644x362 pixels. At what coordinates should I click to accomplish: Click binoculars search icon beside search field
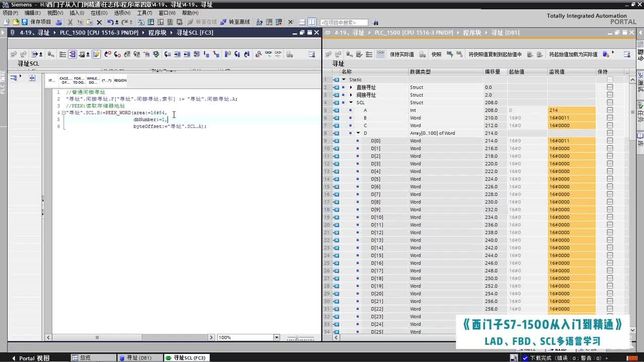click(375, 22)
